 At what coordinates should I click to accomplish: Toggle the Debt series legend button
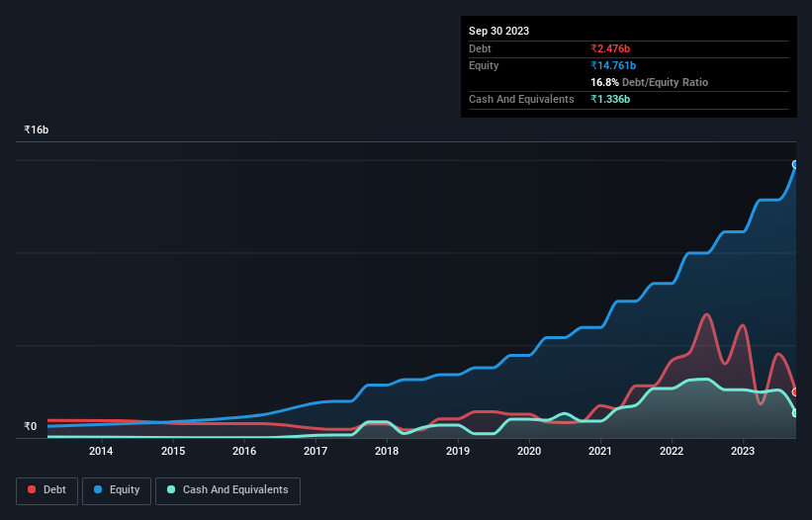[46, 490]
